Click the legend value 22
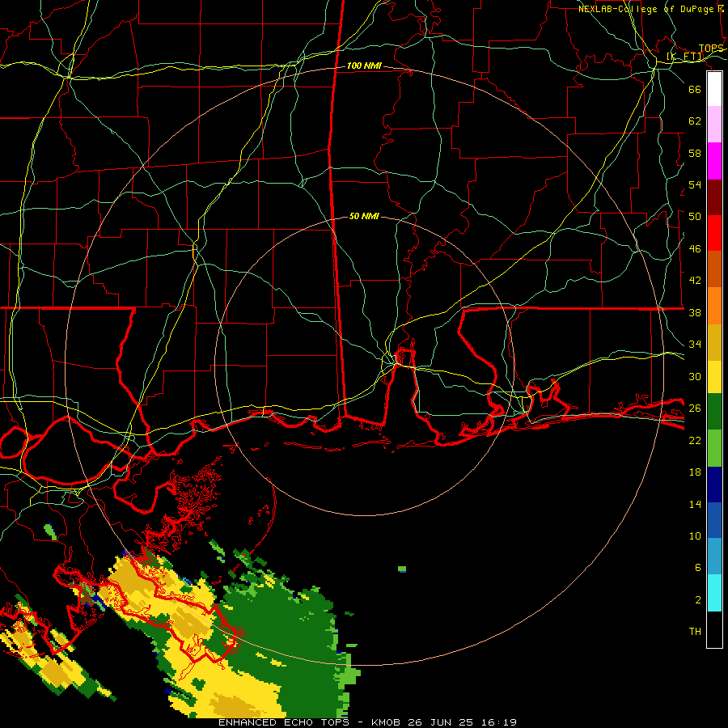728x728 pixels. coord(695,441)
